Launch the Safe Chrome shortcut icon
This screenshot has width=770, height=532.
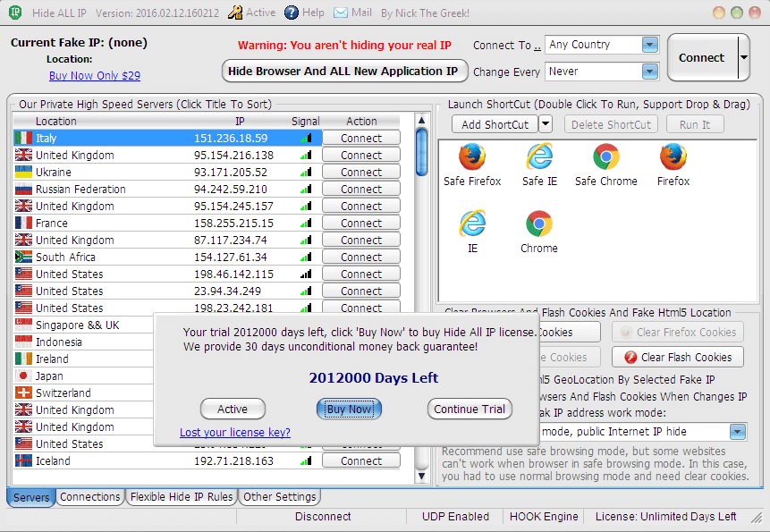pos(606,157)
